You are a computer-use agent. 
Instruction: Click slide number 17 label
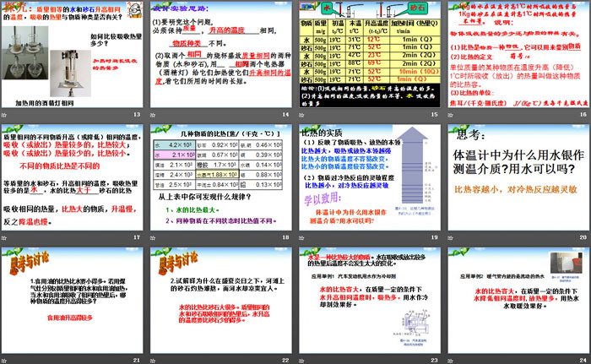pyautogui.click(x=137, y=237)
